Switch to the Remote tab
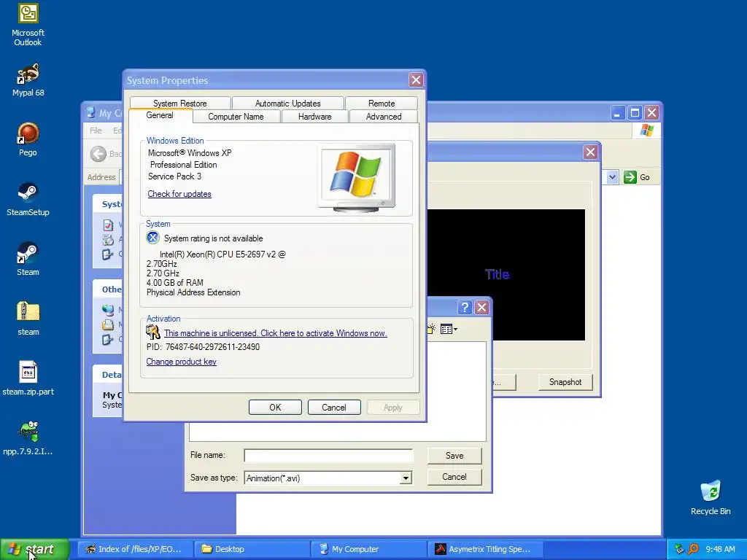747x560 pixels. (382, 104)
